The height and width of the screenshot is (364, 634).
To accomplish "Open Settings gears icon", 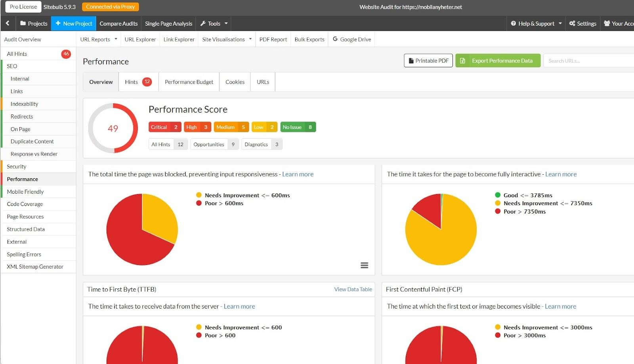I will coord(572,23).
